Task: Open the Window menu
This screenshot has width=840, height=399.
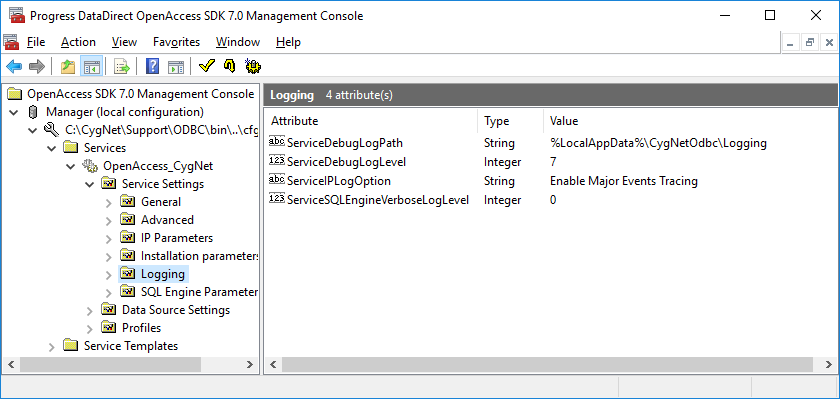Action: coord(238,42)
